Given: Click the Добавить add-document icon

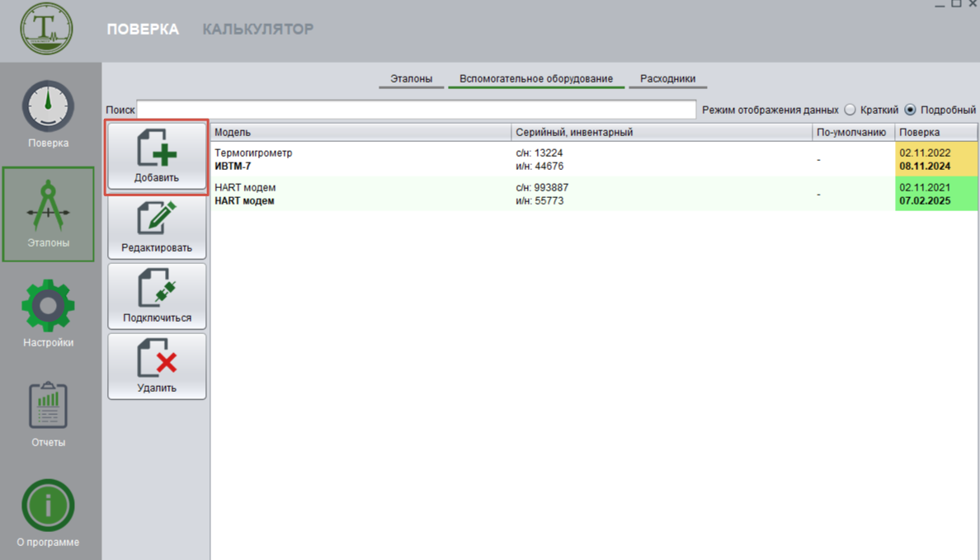Looking at the screenshot, I should pyautogui.click(x=157, y=148).
